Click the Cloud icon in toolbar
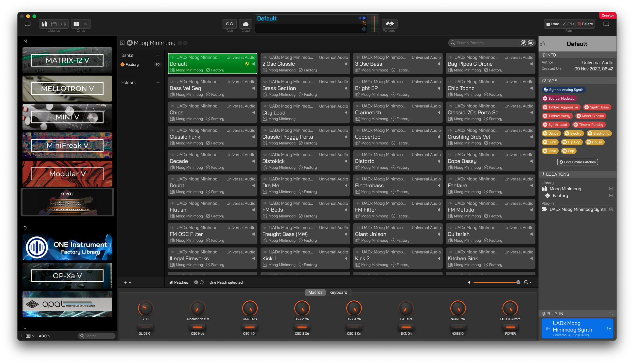Viewport: 634px width, 364px height. (245, 24)
